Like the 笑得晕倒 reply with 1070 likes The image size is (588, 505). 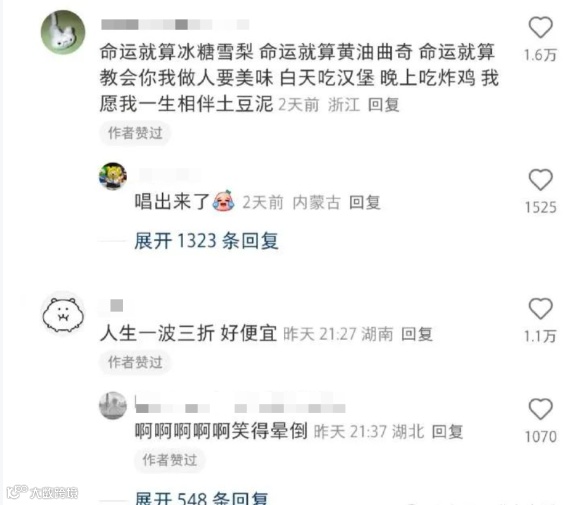(540, 409)
